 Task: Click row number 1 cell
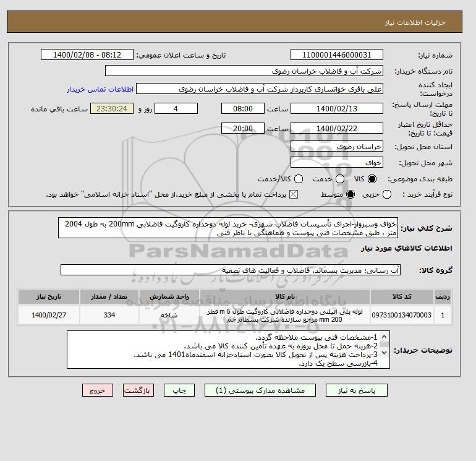[443, 315]
